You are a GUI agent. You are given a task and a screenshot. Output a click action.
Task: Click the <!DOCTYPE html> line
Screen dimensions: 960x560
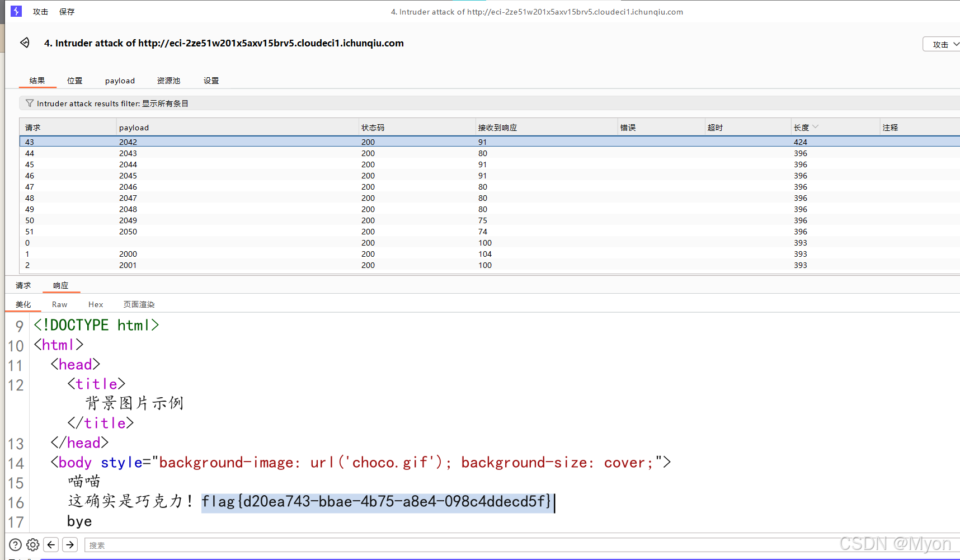click(x=96, y=325)
